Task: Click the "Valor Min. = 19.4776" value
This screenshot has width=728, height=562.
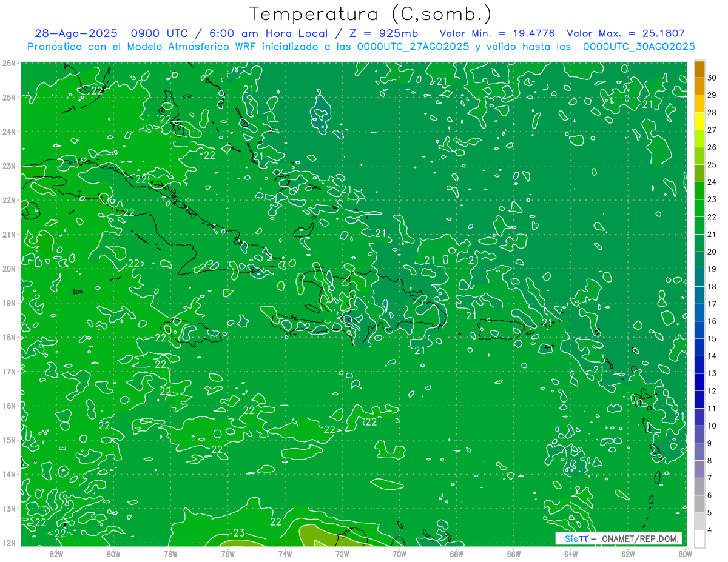Action: pos(497,34)
